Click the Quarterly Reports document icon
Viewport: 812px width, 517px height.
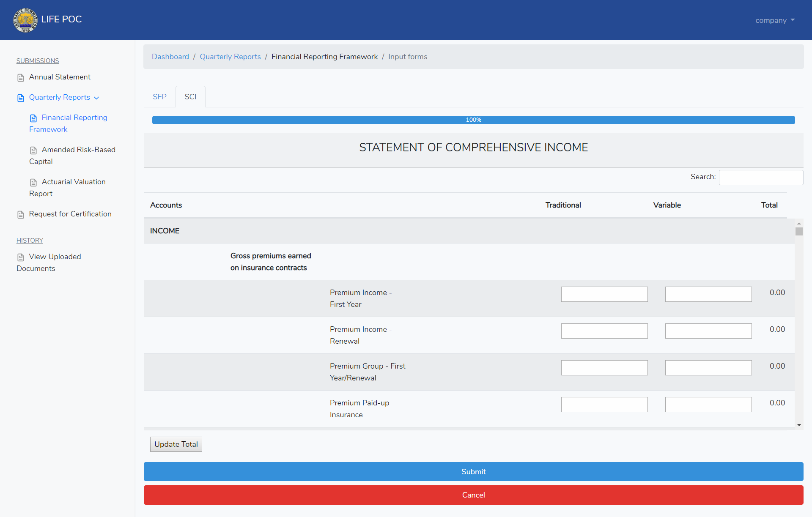[21, 98]
